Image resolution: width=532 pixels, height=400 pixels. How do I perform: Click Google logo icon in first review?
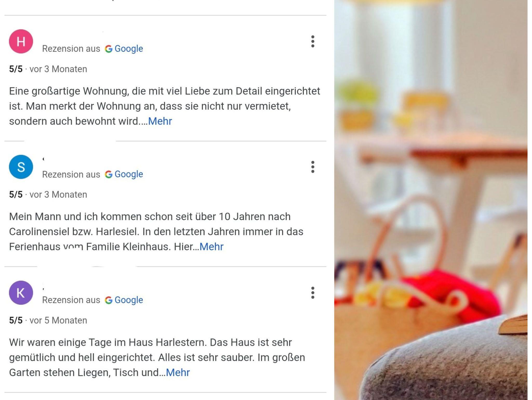tap(109, 49)
